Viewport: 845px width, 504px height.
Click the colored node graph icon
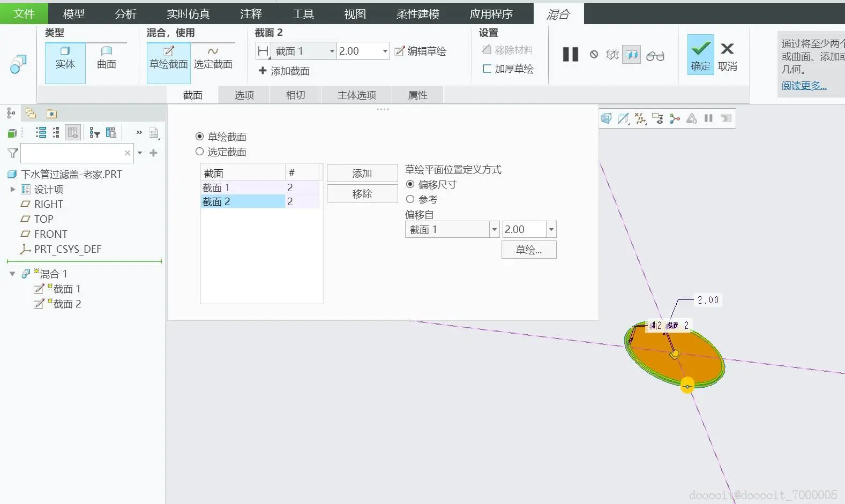675,118
